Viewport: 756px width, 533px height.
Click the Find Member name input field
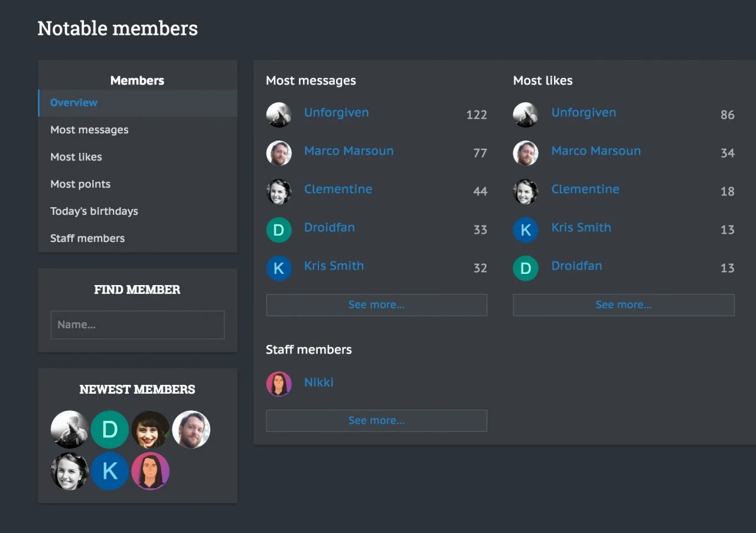click(138, 325)
